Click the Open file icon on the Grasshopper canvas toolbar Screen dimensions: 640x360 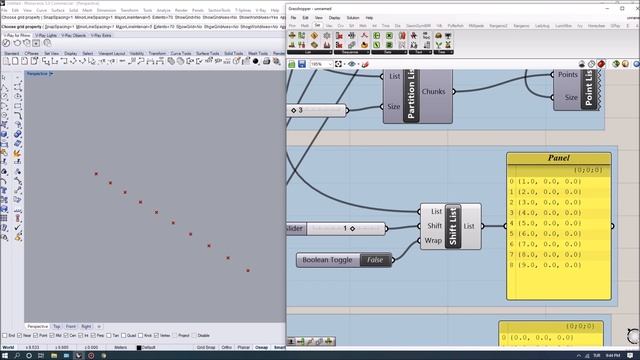click(291, 64)
